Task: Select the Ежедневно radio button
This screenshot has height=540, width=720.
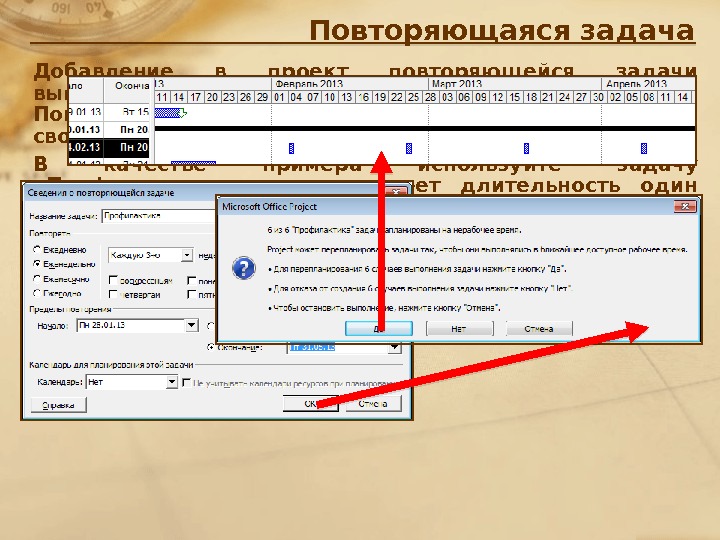Action: (x=37, y=249)
